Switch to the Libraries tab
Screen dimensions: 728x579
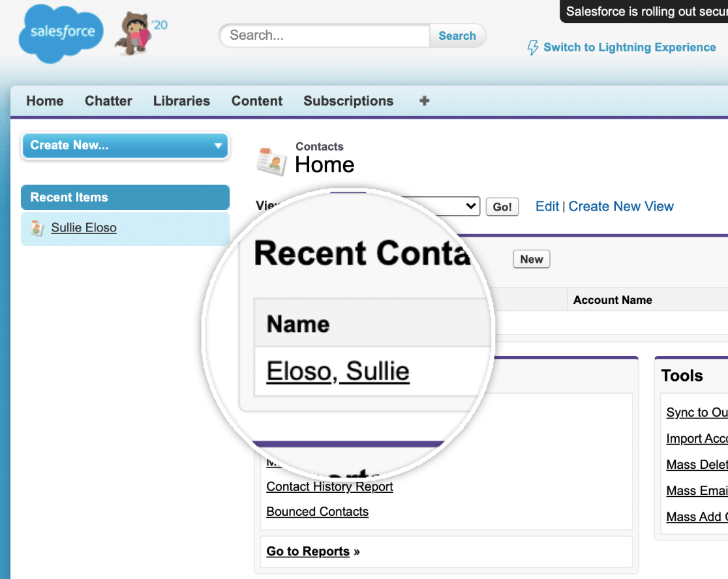pyautogui.click(x=181, y=100)
